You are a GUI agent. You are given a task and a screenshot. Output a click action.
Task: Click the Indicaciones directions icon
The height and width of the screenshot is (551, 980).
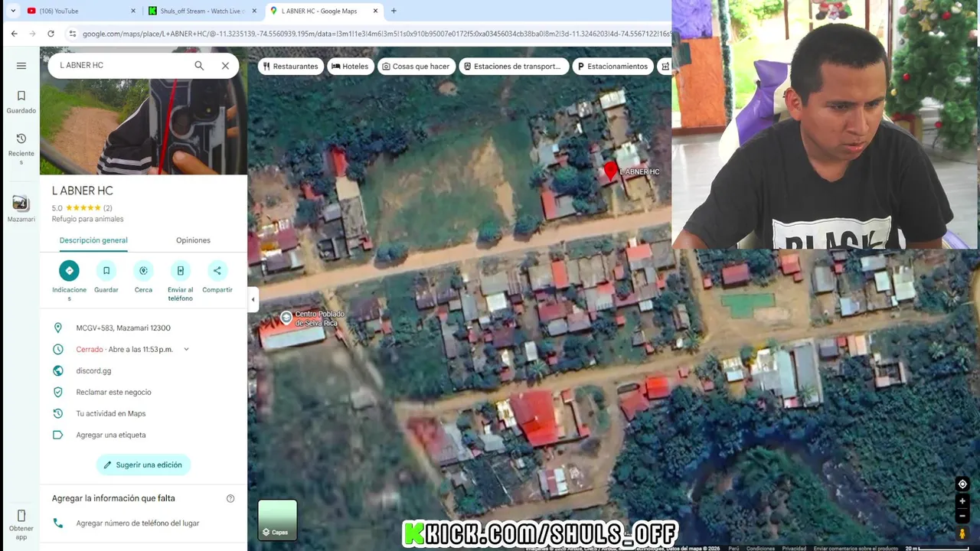(x=69, y=270)
